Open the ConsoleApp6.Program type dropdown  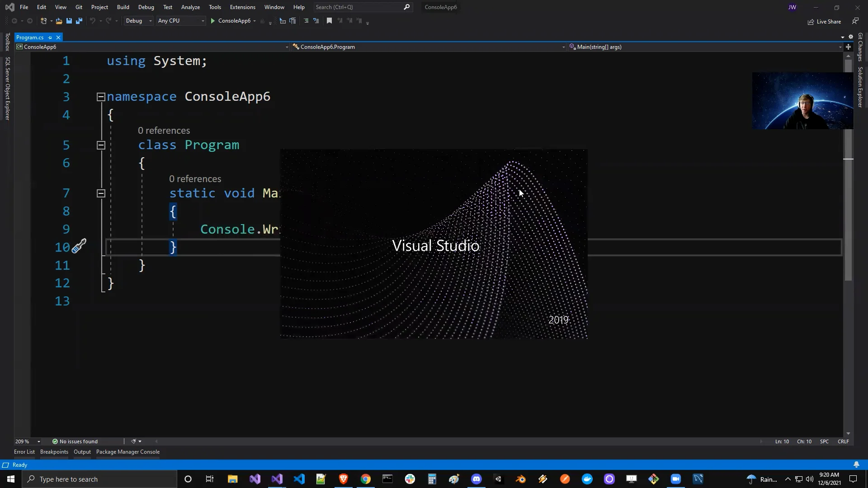(x=429, y=47)
